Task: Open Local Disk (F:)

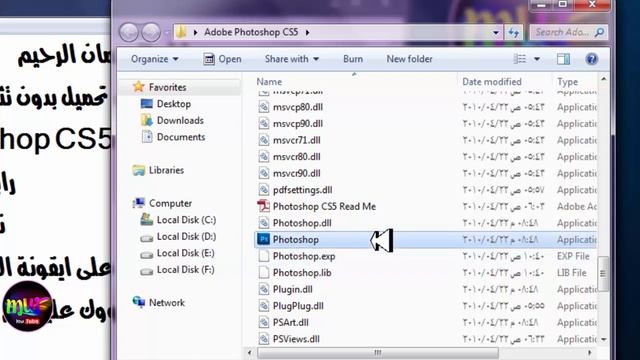Action: coord(185,269)
